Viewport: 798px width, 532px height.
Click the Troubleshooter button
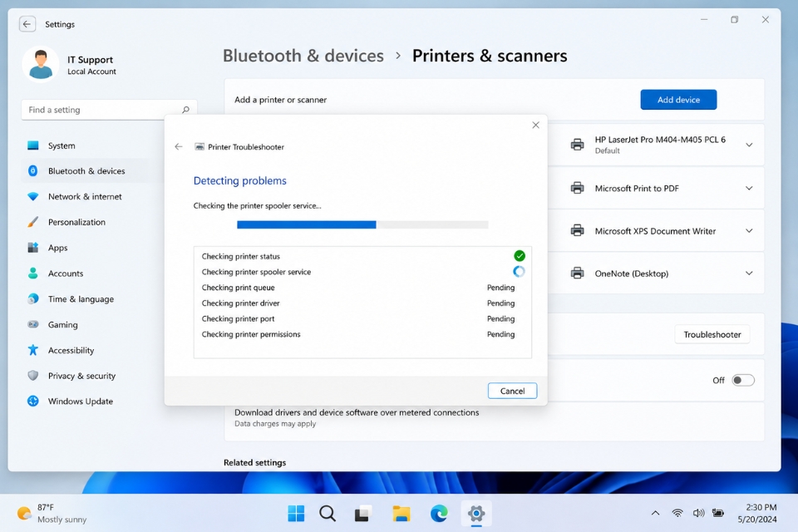point(712,334)
